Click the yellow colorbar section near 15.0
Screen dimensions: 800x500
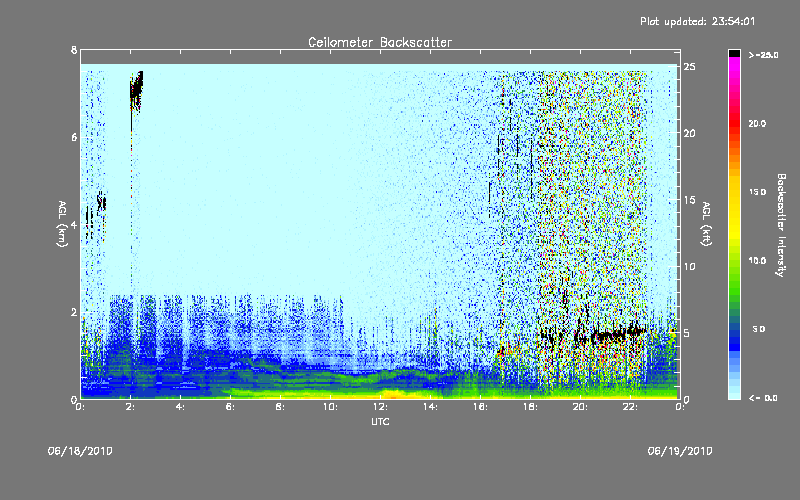pos(734,194)
